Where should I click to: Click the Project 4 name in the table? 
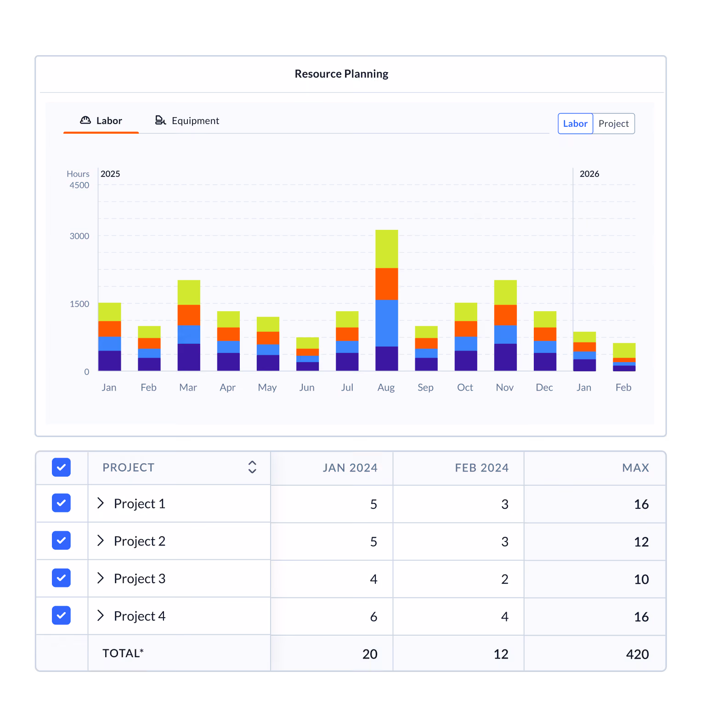140,616
